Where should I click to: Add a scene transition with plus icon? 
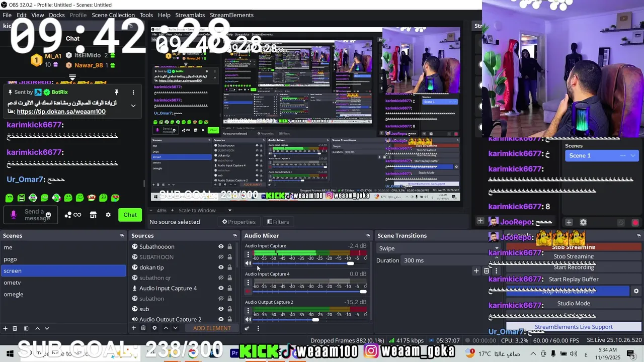pos(476,271)
